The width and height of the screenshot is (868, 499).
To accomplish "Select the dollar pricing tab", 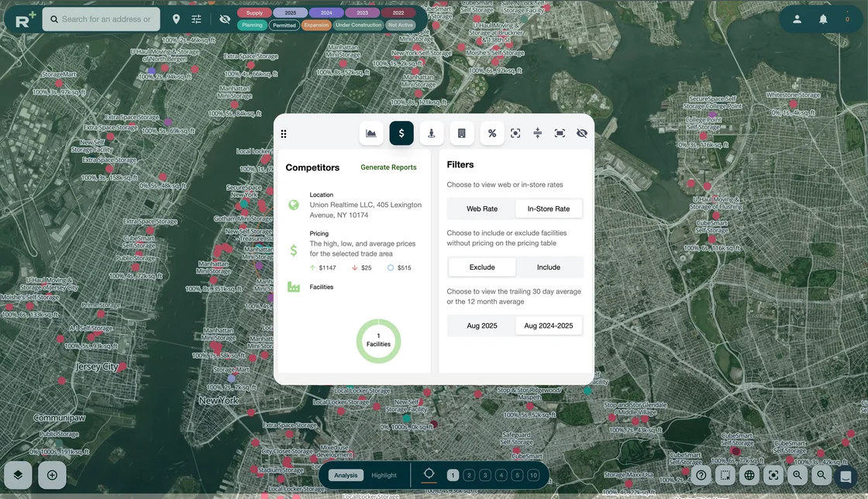I will tap(401, 133).
